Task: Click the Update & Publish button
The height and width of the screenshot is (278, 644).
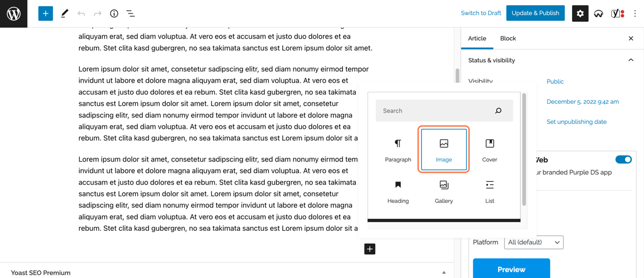Action: pos(536,13)
